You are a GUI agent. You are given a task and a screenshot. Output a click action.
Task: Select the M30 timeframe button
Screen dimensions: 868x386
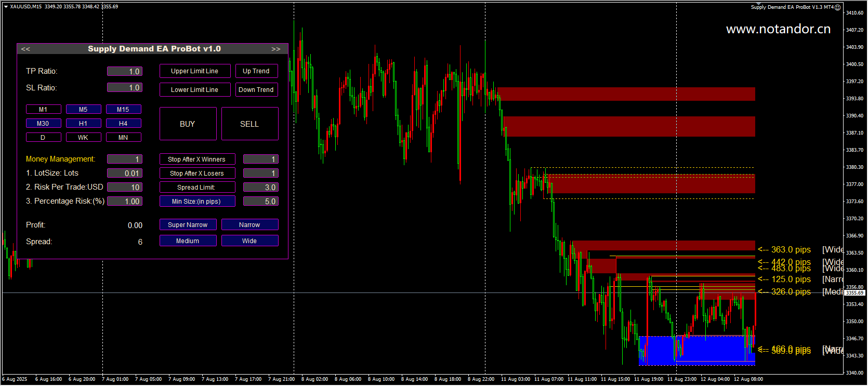point(43,124)
